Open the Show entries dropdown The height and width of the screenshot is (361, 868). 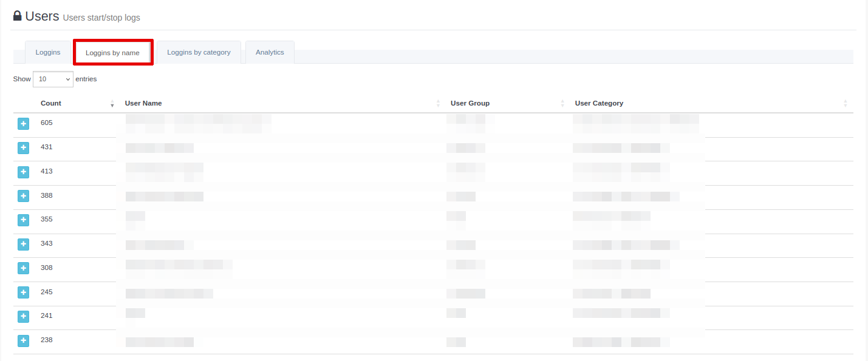[53, 79]
